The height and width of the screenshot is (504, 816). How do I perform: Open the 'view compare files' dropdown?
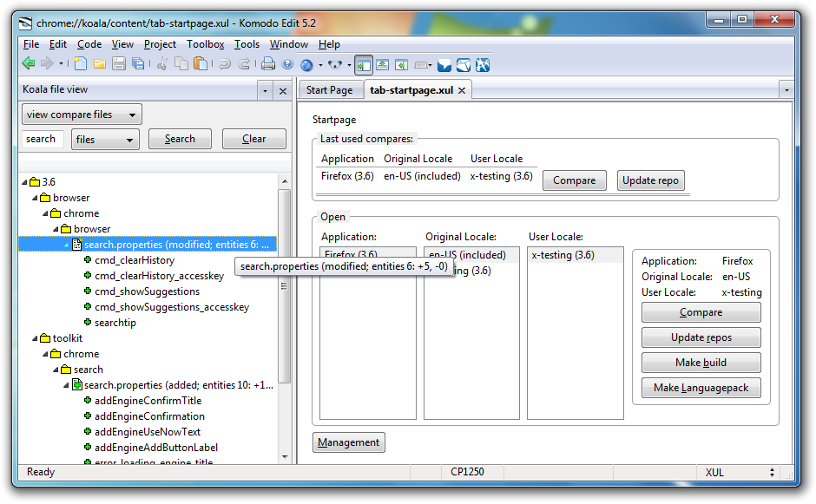tap(82, 115)
